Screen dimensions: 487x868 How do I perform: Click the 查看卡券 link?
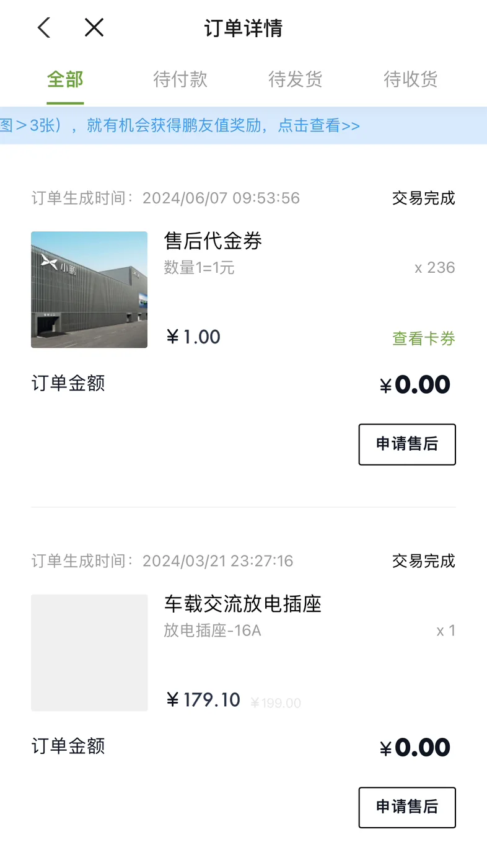pyautogui.click(x=424, y=339)
